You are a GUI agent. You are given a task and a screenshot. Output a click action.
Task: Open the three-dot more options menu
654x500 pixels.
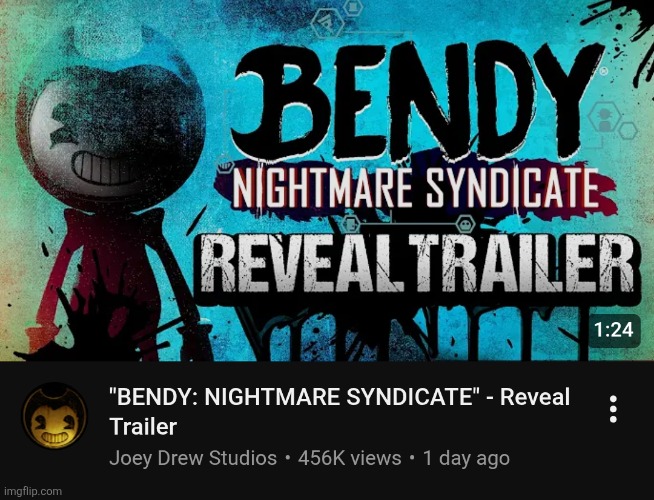click(613, 409)
